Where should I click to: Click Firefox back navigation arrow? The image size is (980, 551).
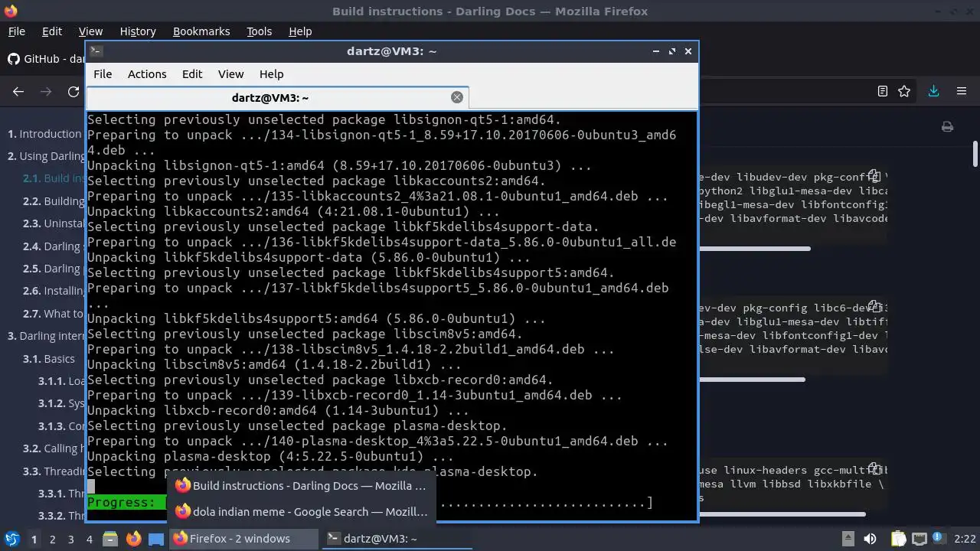click(x=18, y=92)
